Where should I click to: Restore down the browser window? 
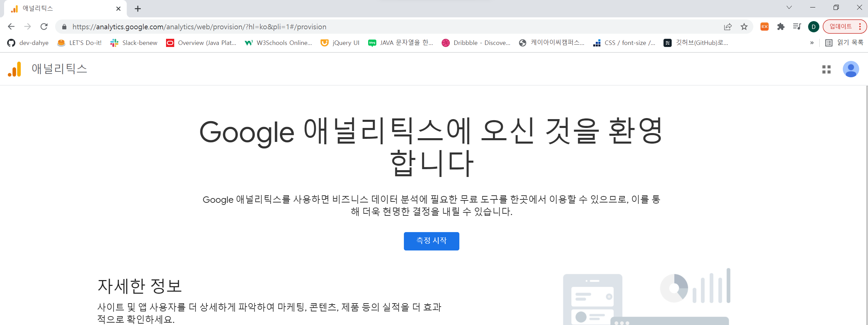tap(836, 7)
